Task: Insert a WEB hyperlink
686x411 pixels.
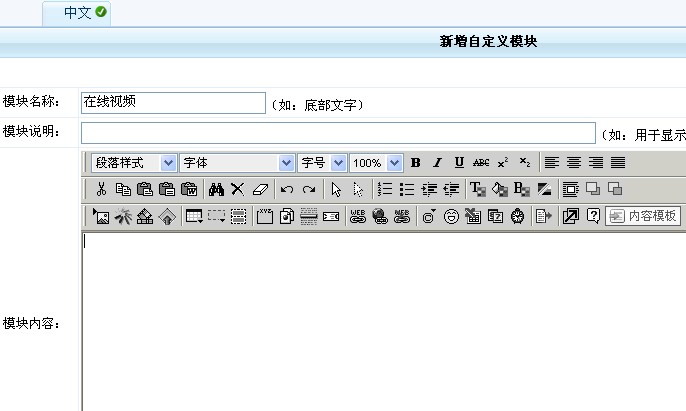Action: [358, 216]
